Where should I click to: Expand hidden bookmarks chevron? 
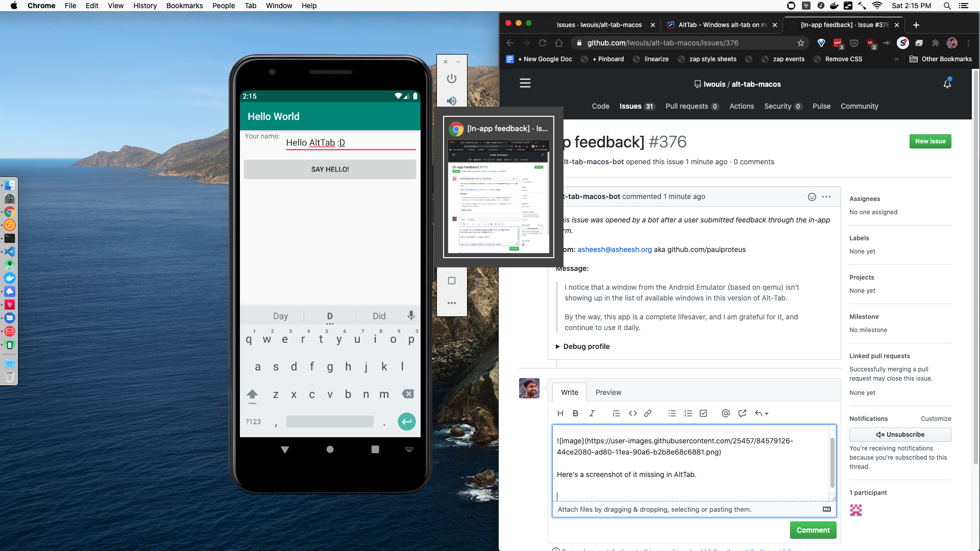897,59
